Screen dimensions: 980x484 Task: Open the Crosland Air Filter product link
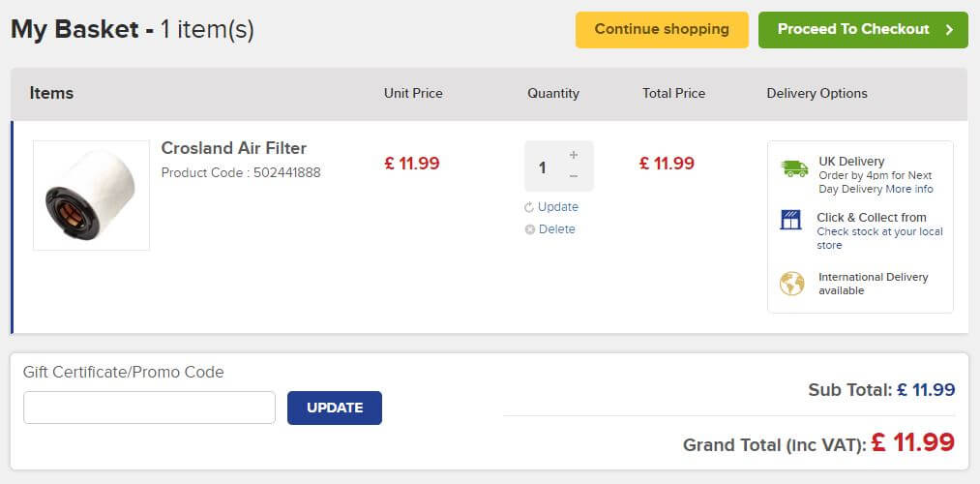(x=234, y=148)
